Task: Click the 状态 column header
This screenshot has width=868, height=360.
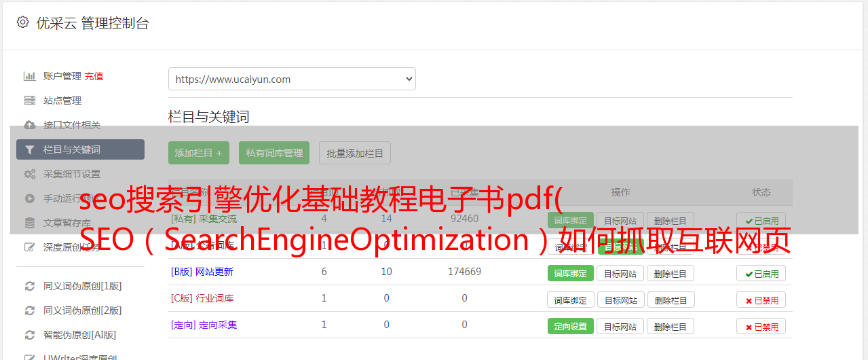Action: point(761,192)
